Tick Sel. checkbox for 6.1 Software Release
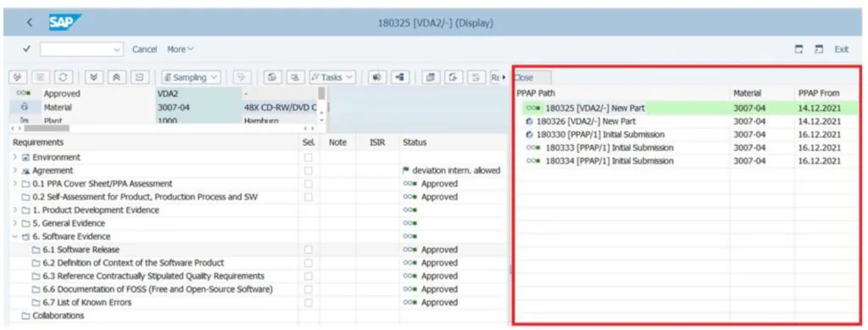 coord(309,249)
